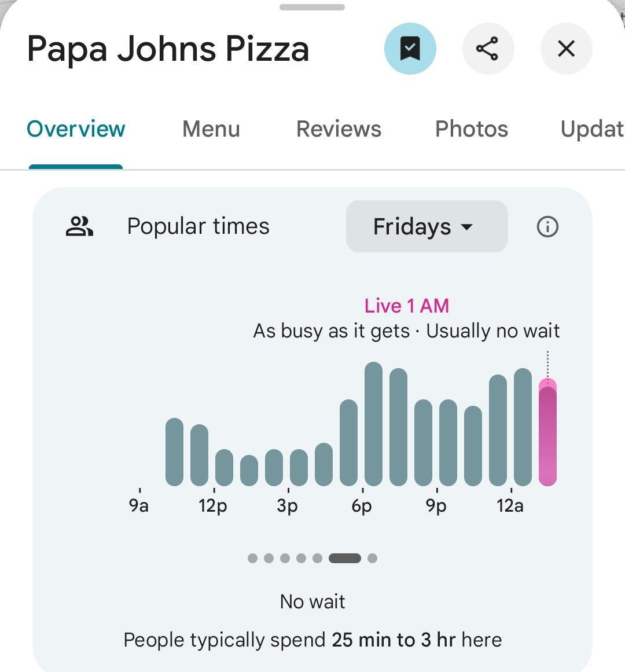Tap the bar above the 12p label
Screen dimensions: 625x672
[x=224, y=468]
